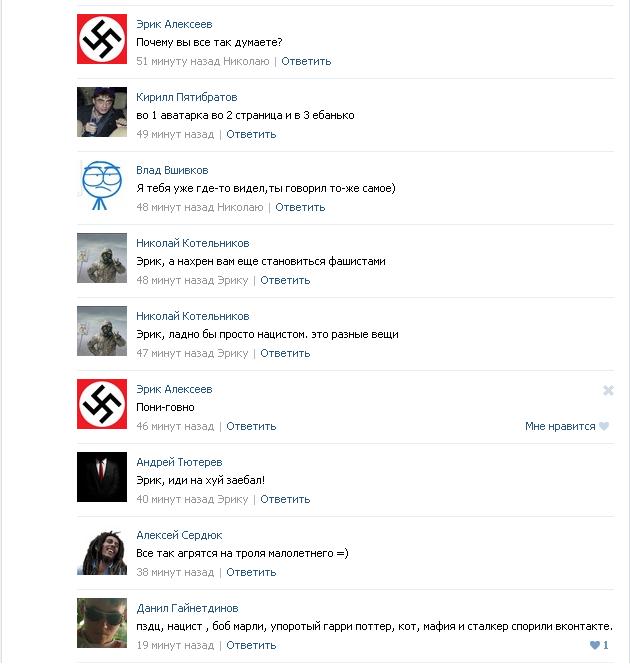The width and height of the screenshot is (630, 668).
Task: Open Кирилл Пятибратов's avatar photo
Action: click(x=102, y=112)
